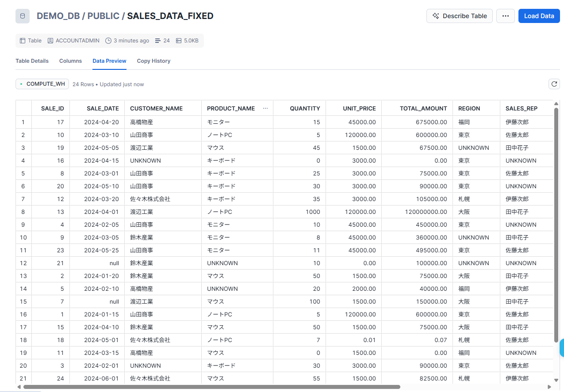Click the QUANTITY column header
Image resolution: width=564 pixels, height=392 pixels.
299,108
